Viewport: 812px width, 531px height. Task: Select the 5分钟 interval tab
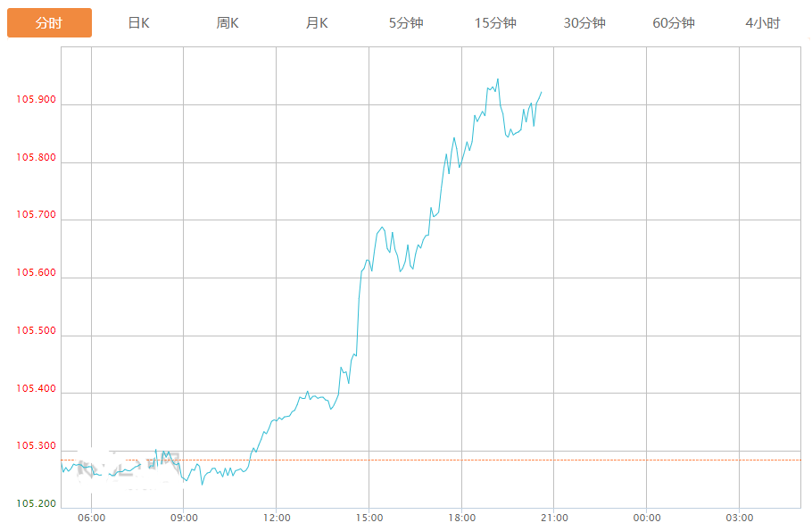click(x=406, y=23)
